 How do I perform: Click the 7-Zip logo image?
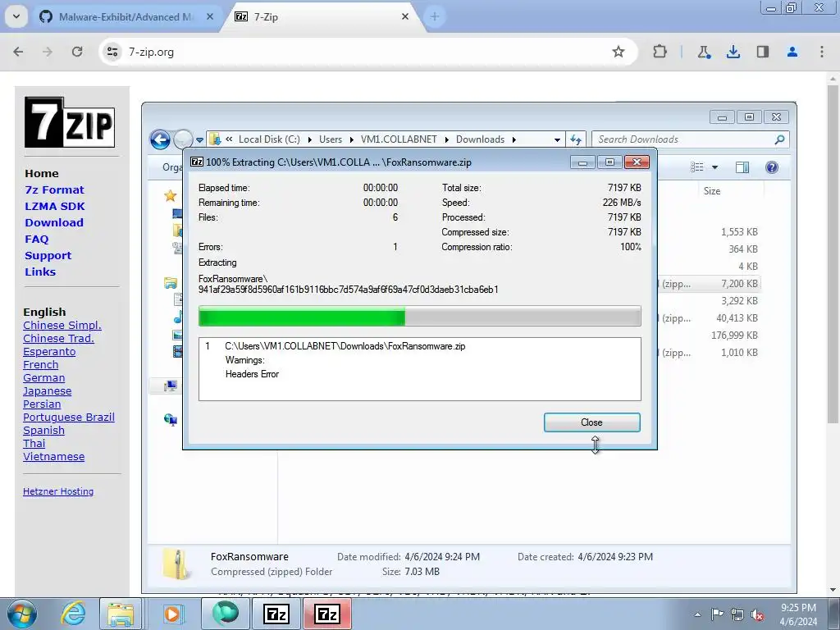tap(70, 122)
